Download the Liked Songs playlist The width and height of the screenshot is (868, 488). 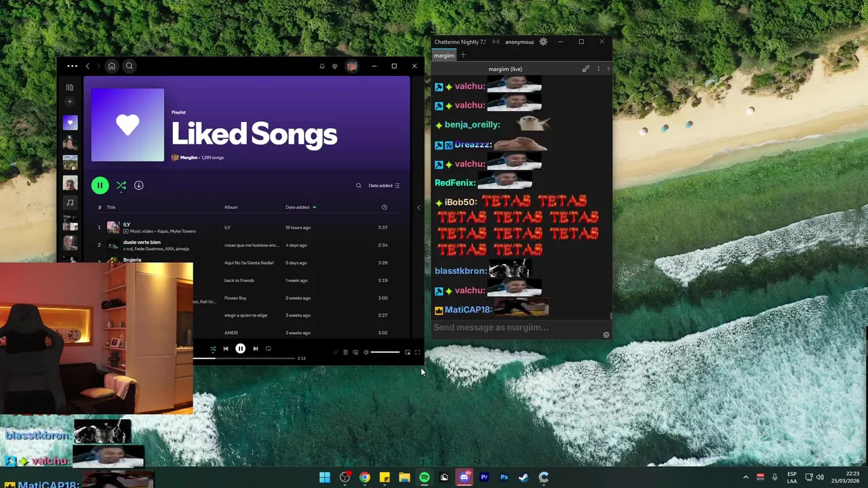138,185
